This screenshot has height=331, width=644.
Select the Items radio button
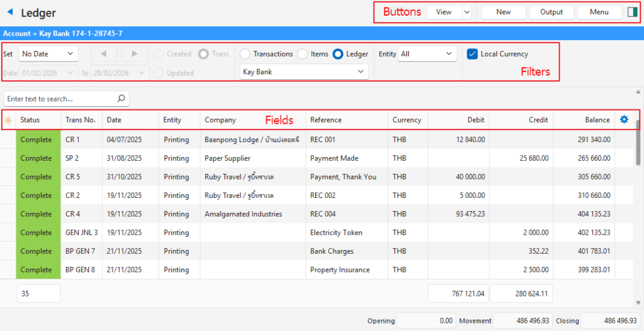coord(303,54)
